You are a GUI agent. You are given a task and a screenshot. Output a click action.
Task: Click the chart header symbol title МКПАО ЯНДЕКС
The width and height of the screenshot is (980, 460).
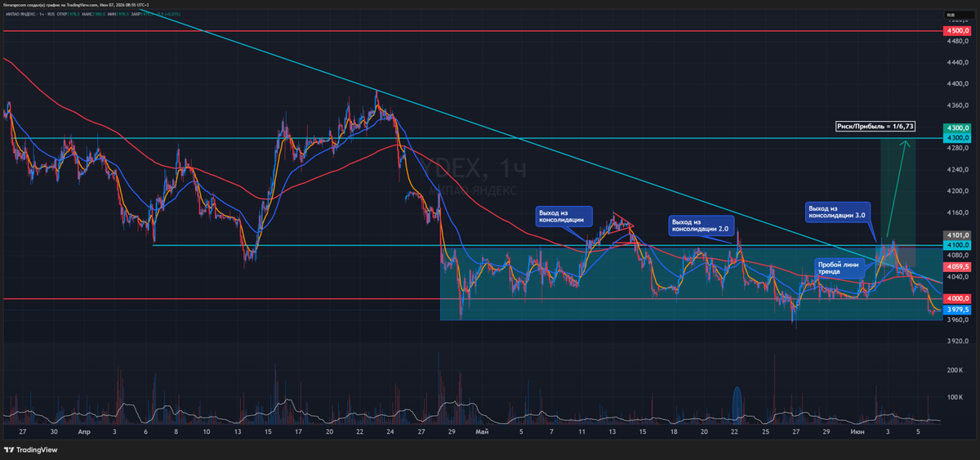click(20, 15)
